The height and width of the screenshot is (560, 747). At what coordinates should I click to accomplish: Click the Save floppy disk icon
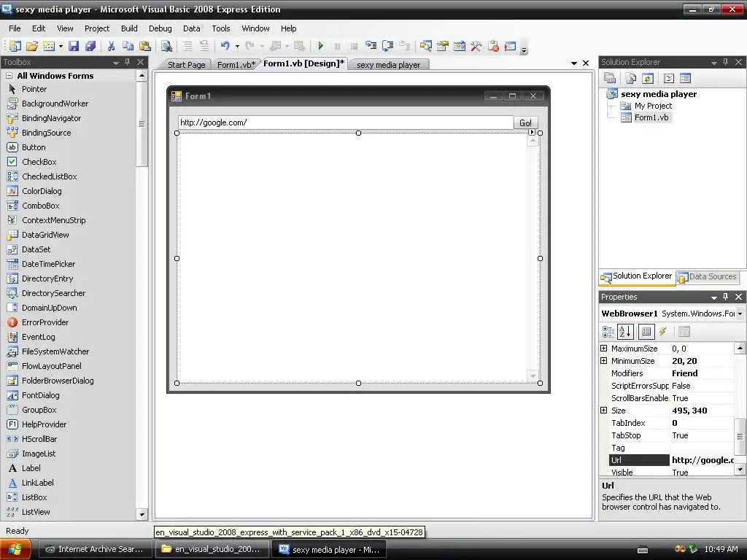[x=74, y=46]
